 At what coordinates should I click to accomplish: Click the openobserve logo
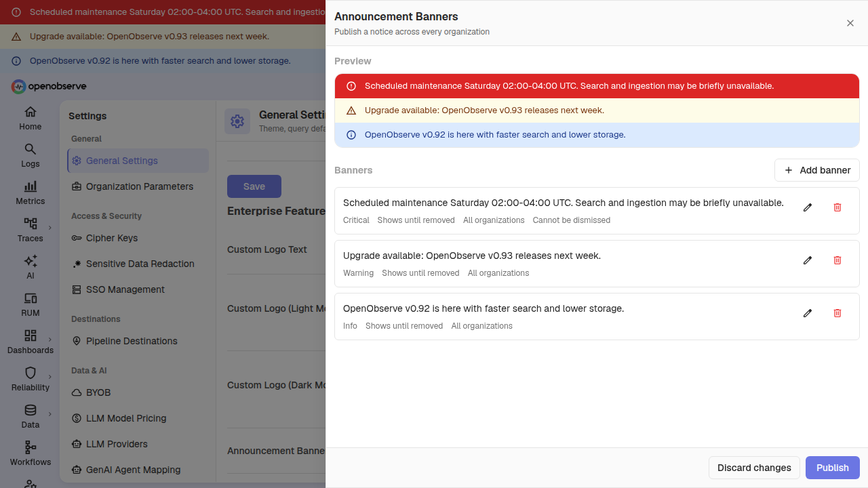(49, 86)
